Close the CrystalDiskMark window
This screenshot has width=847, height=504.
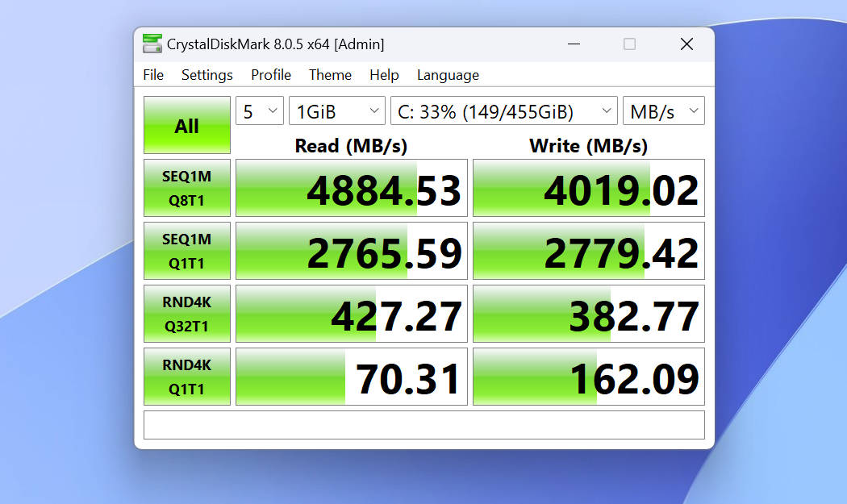686,44
